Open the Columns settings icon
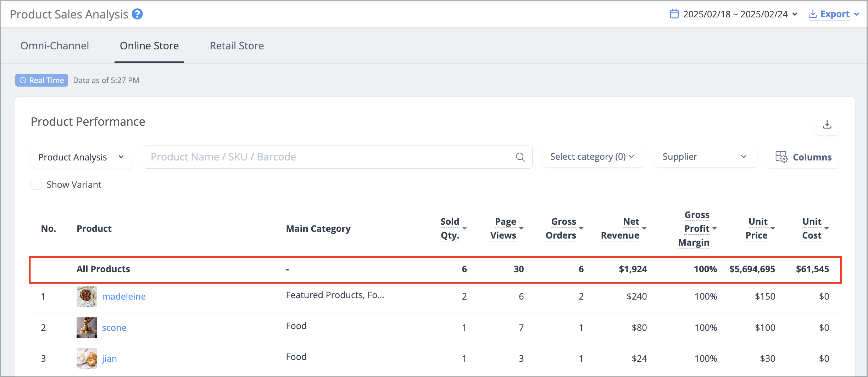The width and height of the screenshot is (868, 377). [781, 157]
